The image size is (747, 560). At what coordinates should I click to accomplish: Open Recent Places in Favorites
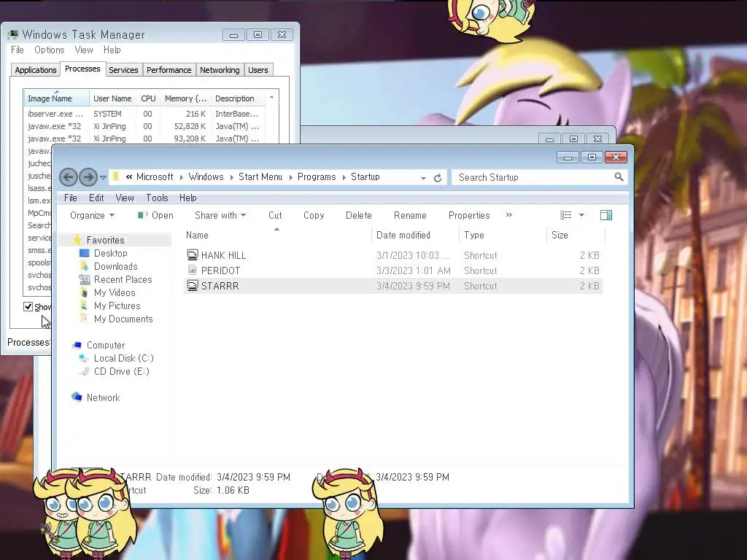click(123, 279)
